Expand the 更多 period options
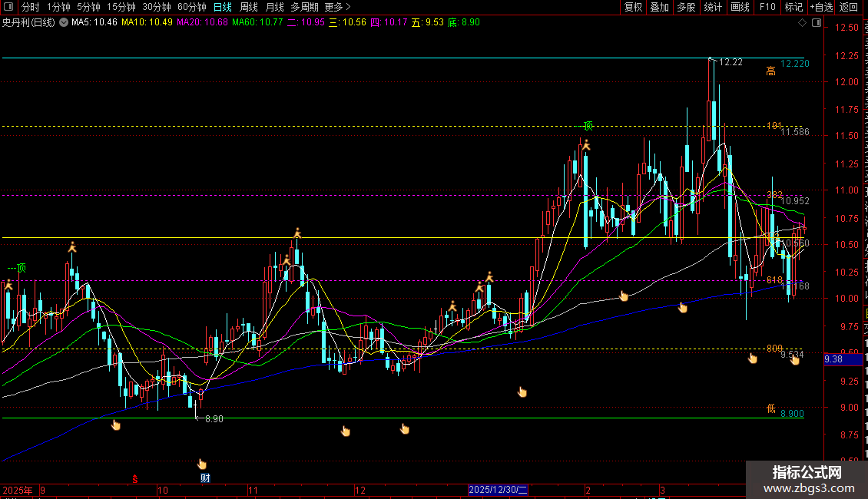Image resolution: width=868 pixels, height=499 pixels. 337,7
